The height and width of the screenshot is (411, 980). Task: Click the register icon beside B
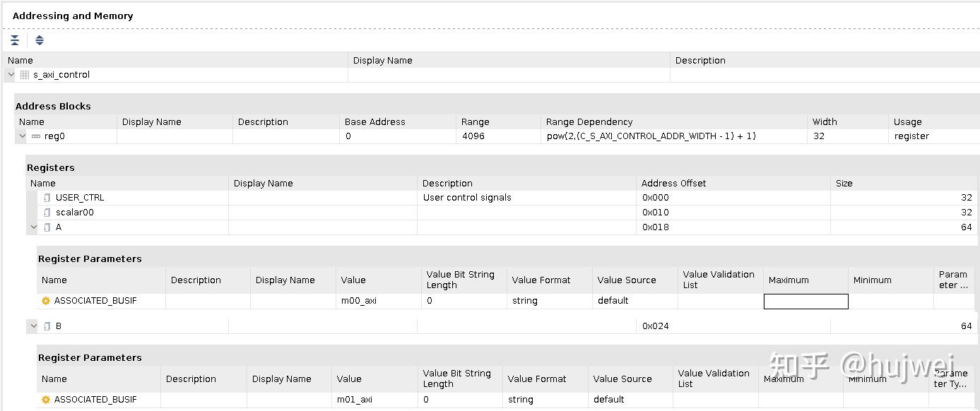46,326
